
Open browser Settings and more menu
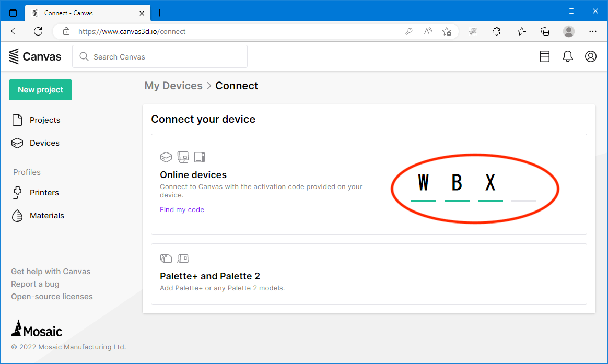point(592,31)
